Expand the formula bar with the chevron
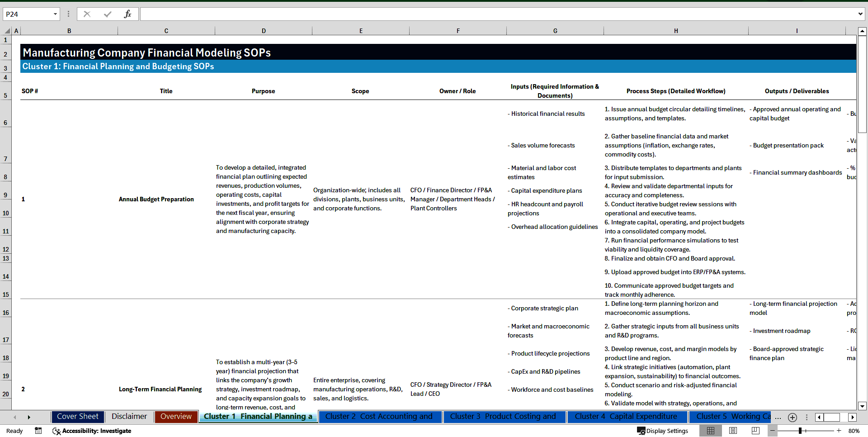The width and height of the screenshot is (868, 437). (x=861, y=14)
